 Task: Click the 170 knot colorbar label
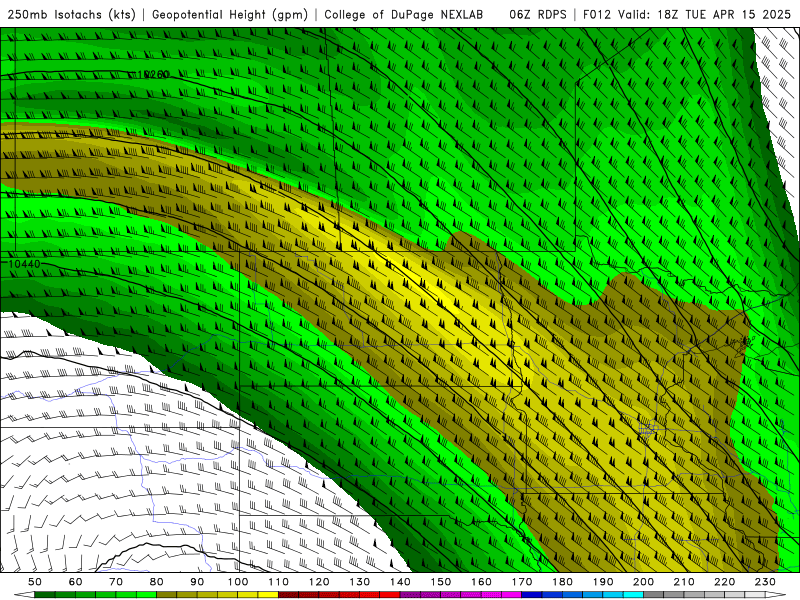[522, 582]
